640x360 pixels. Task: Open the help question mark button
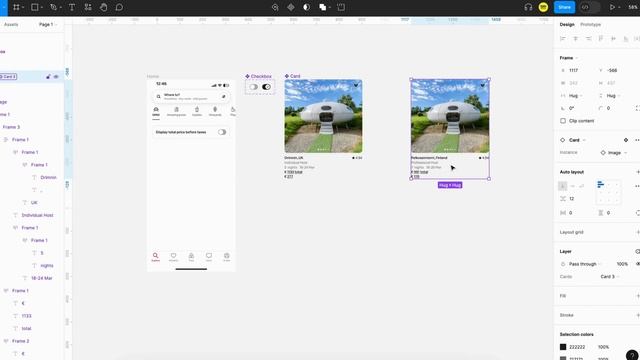click(632, 355)
